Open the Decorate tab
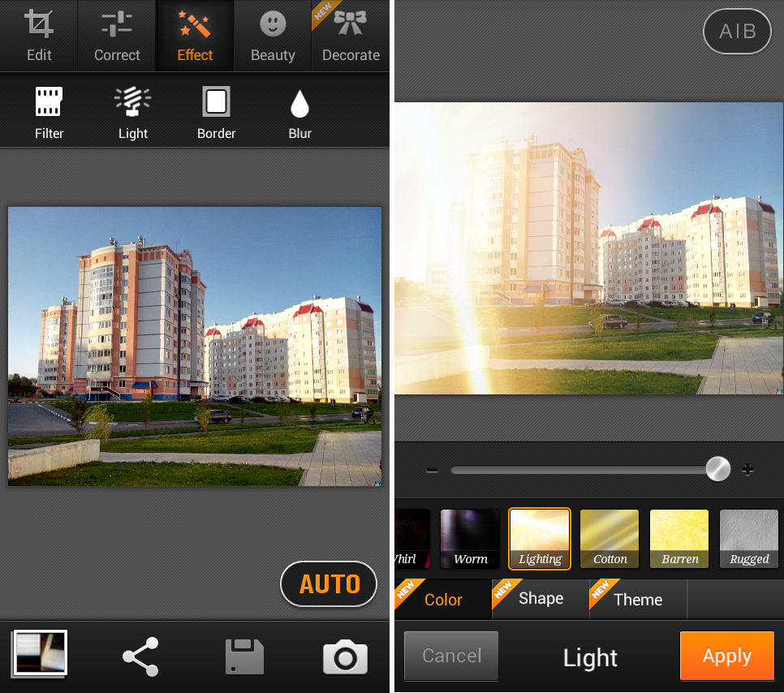784x693 pixels. (351, 36)
